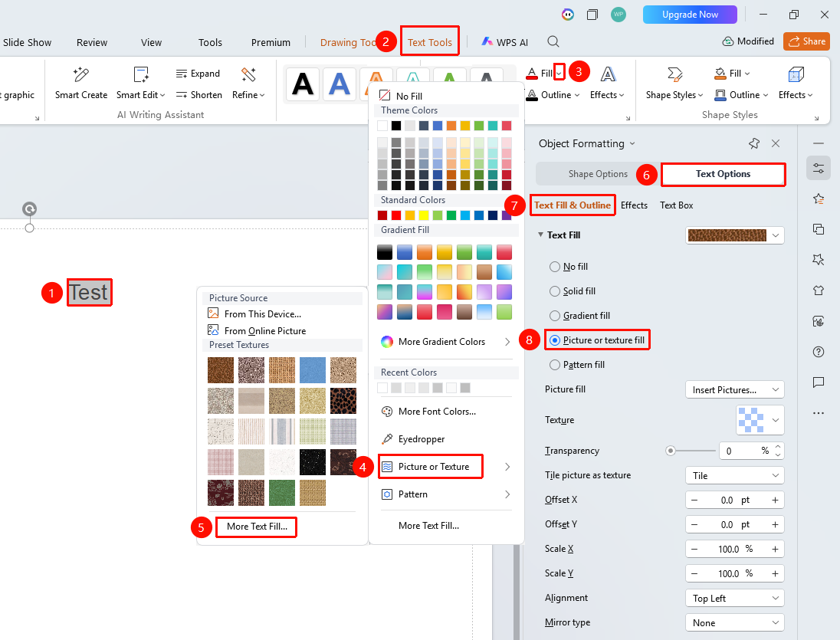Adjust the Transparency slider handle
Viewport: 840px width, 640px height.
point(670,451)
